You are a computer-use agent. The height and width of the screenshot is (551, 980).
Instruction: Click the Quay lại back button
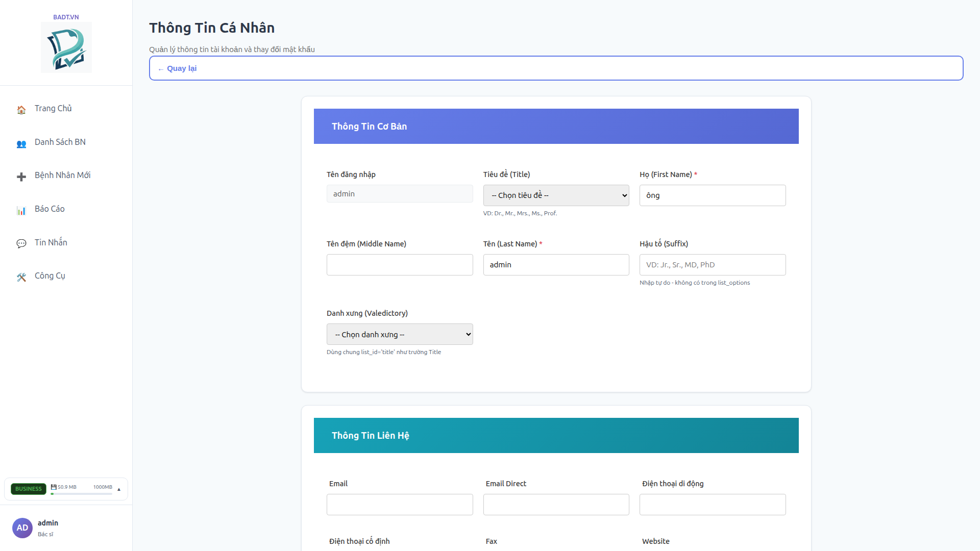click(556, 68)
